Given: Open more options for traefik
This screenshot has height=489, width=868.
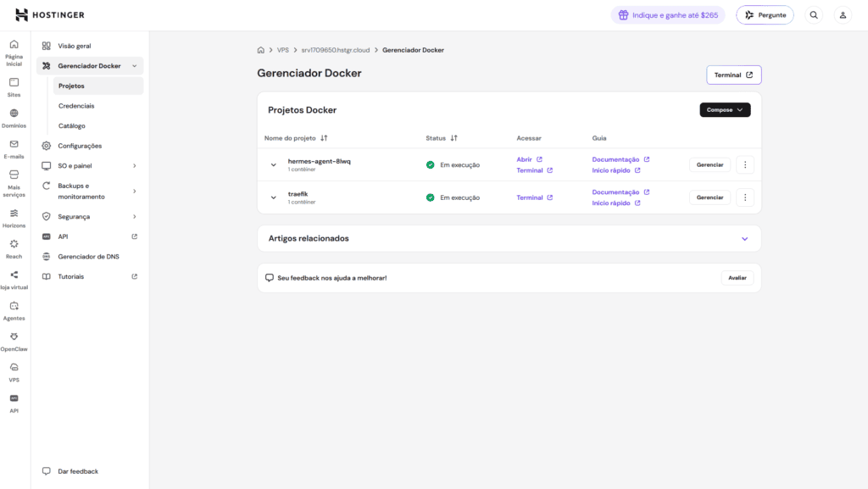Looking at the screenshot, I should click(745, 197).
